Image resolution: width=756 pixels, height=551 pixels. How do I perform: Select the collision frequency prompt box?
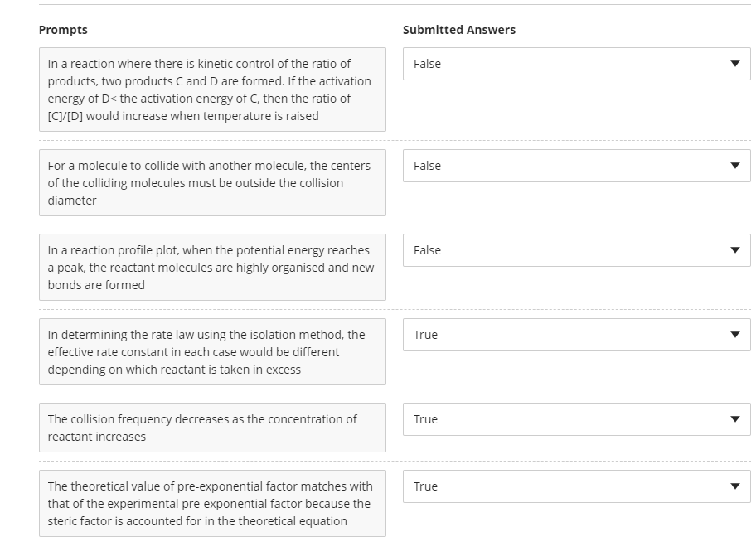211,428
